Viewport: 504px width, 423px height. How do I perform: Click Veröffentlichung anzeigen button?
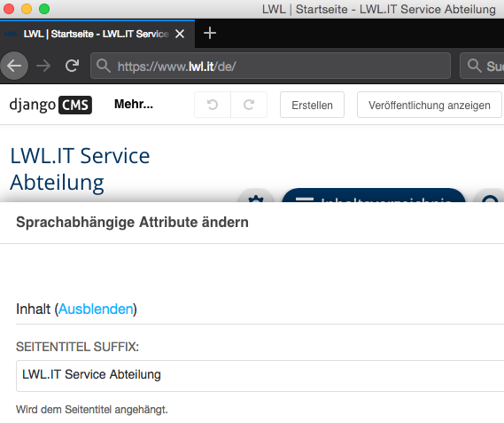[x=430, y=105]
